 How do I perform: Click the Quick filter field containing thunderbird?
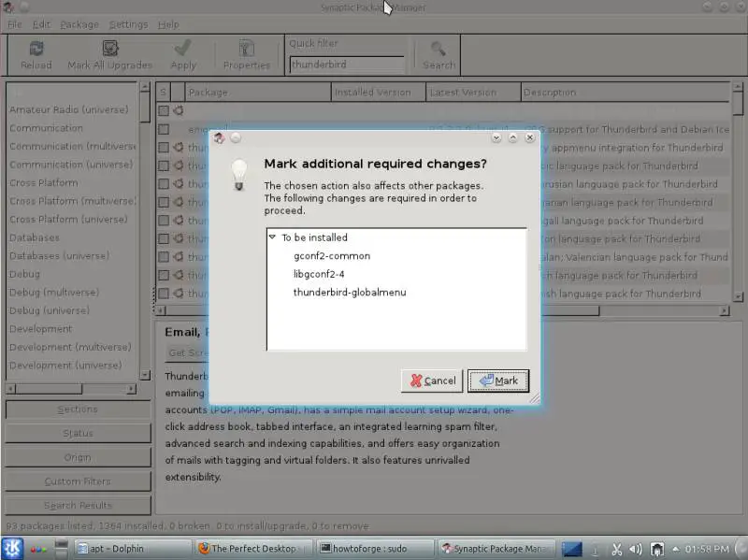click(347, 65)
